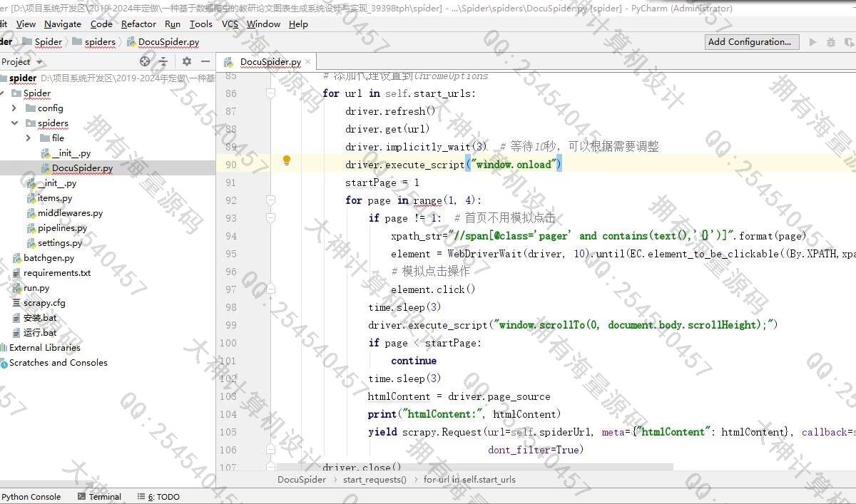The image size is (856, 504).
Task: Open the View menu
Action: point(26,24)
